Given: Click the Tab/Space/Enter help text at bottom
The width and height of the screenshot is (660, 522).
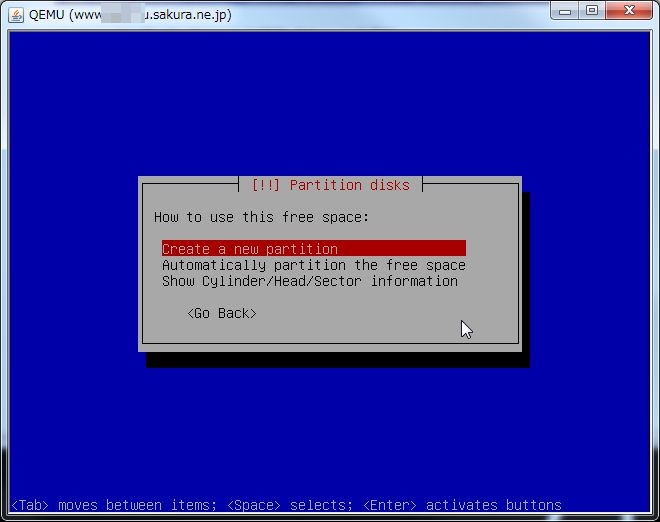Looking at the screenshot, I should click(x=286, y=505).
